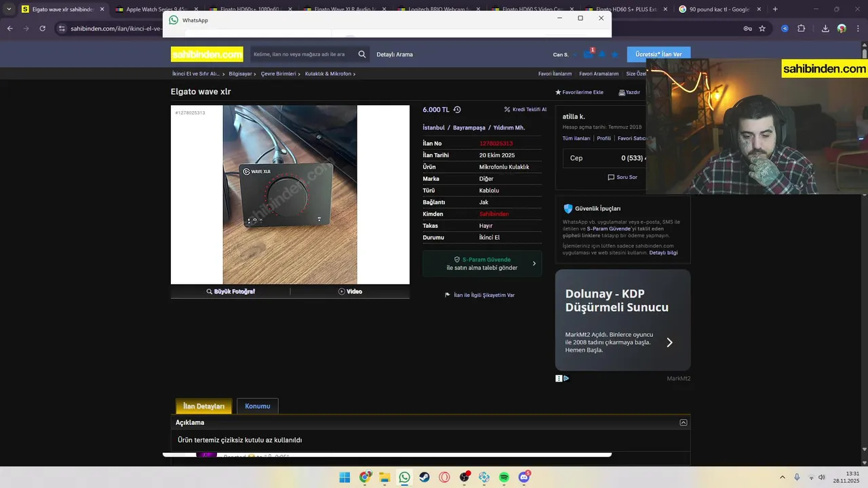Open the notifications bell icon in header

(601, 54)
